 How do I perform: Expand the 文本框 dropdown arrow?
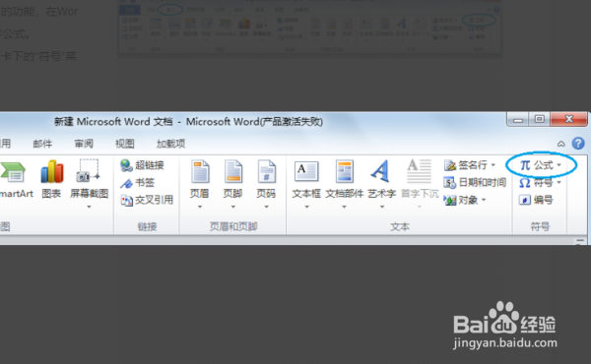click(306, 207)
